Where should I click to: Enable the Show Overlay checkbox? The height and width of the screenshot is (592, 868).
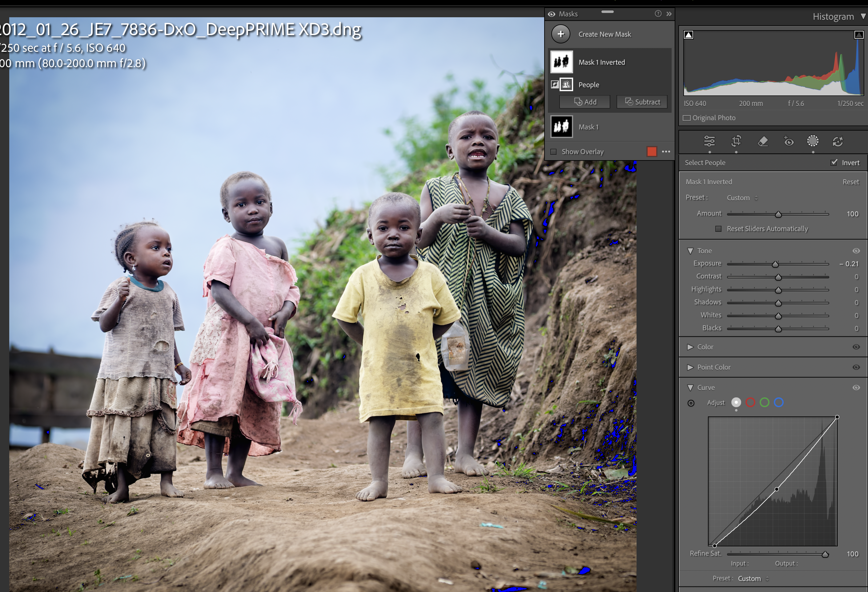(553, 152)
